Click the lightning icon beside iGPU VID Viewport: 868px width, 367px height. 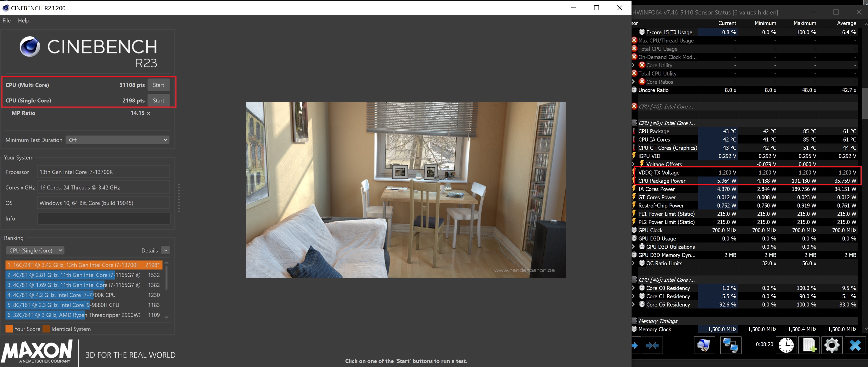(x=634, y=156)
